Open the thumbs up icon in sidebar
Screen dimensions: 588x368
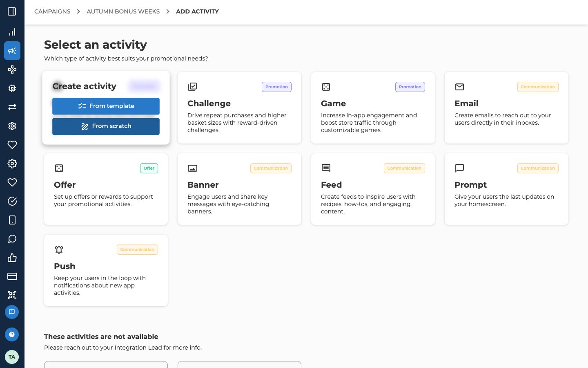[12, 258]
